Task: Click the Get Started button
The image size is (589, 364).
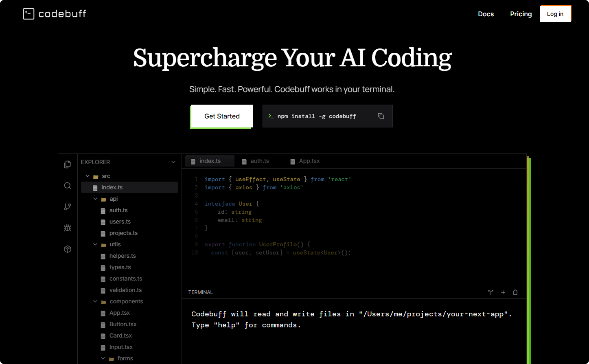Action: 221,116
